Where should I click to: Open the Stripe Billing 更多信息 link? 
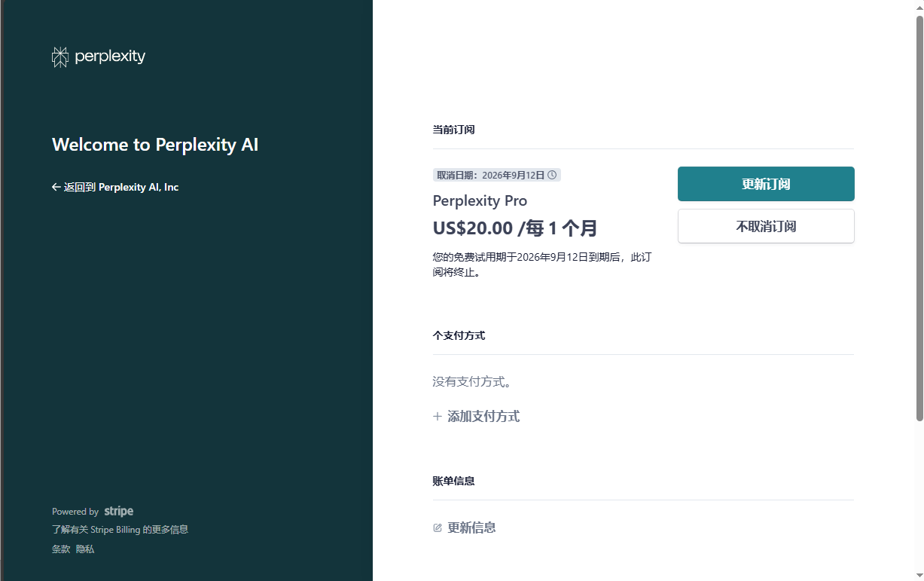[120, 530]
